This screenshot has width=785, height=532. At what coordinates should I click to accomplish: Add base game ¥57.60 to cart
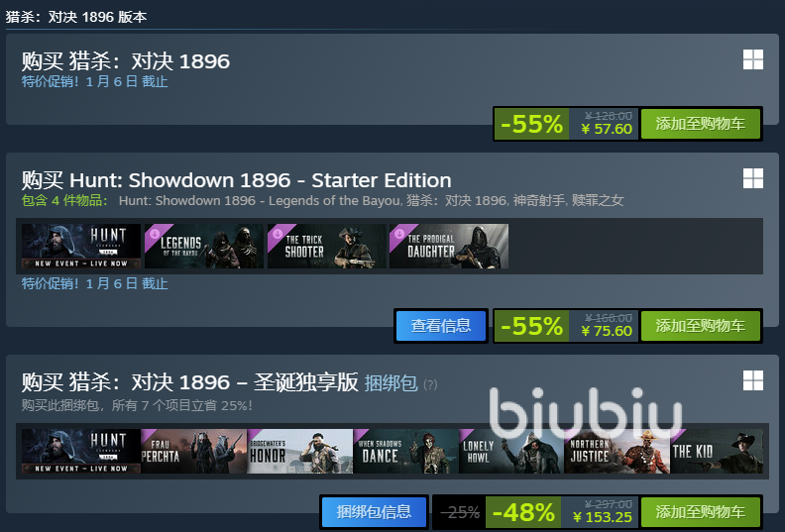click(x=701, y=124)
